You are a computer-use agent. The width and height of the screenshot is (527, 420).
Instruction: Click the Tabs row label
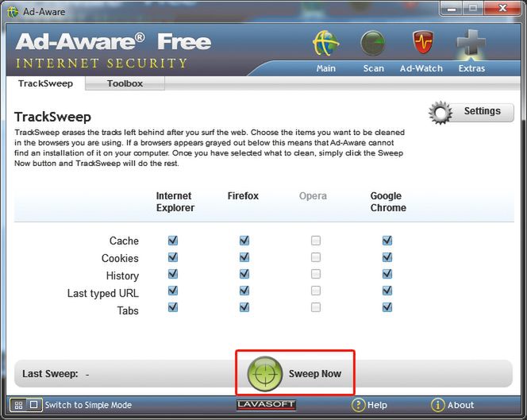pos(128,310)
